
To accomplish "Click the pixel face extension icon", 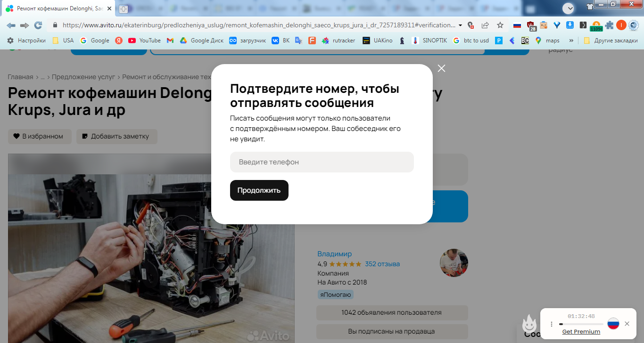I will pyautogui.click(x=544, y=25).
